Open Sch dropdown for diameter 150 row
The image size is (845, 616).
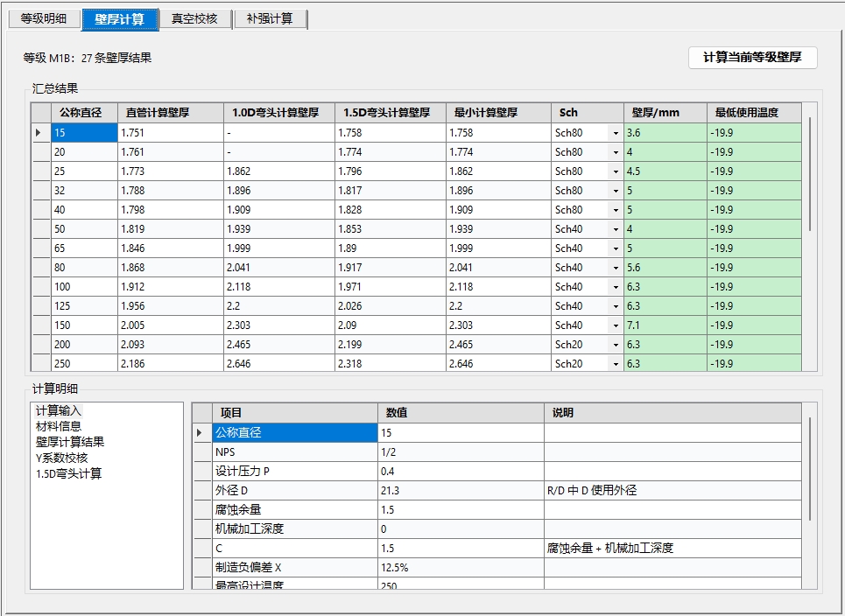[x=616, y=325]
